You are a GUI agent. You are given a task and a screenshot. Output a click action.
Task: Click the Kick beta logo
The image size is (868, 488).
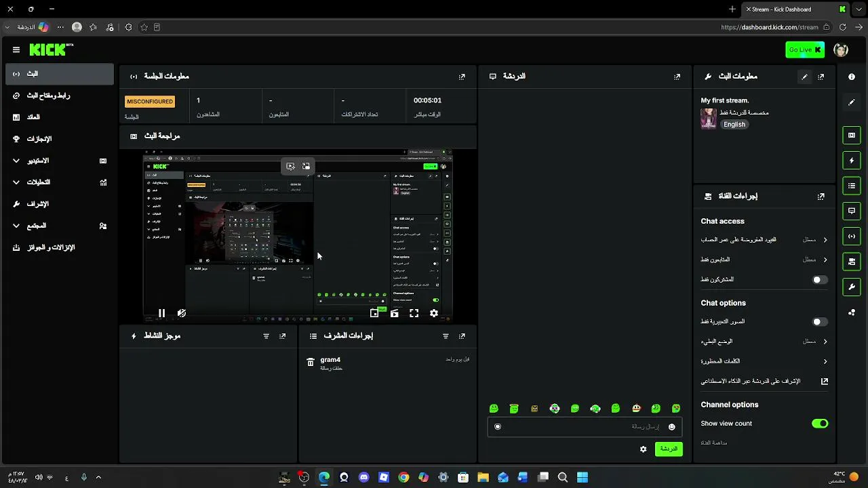click(52, 49)
